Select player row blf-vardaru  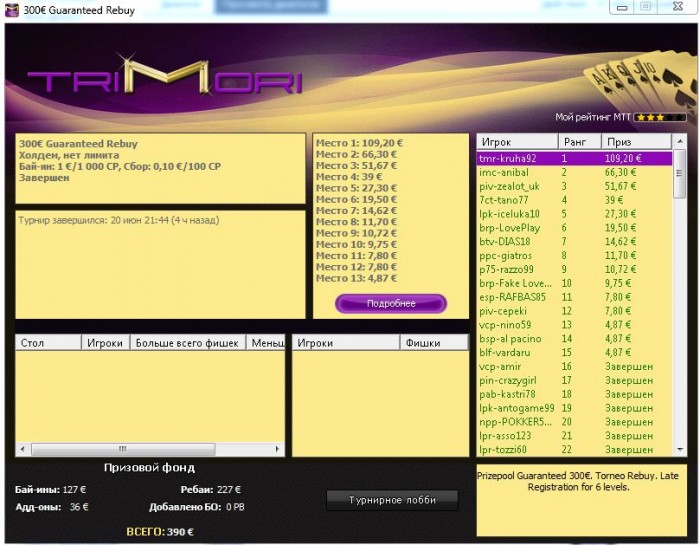coord(575,352)
